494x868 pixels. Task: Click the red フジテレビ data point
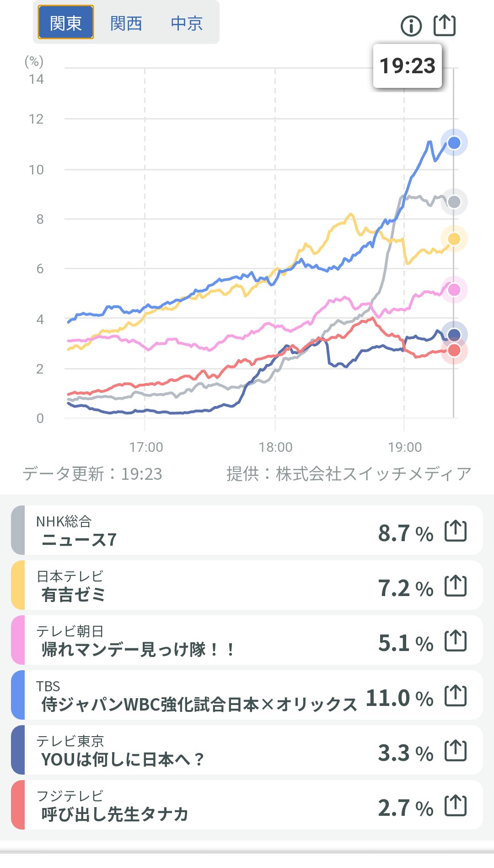[454, 351]
